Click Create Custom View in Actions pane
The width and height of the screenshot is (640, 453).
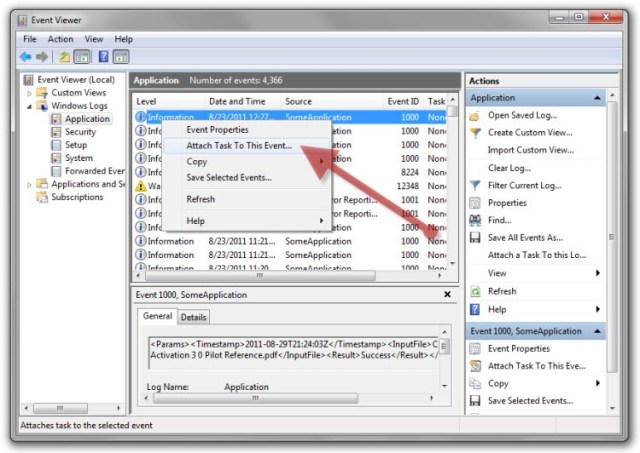(x=530, y=133)
